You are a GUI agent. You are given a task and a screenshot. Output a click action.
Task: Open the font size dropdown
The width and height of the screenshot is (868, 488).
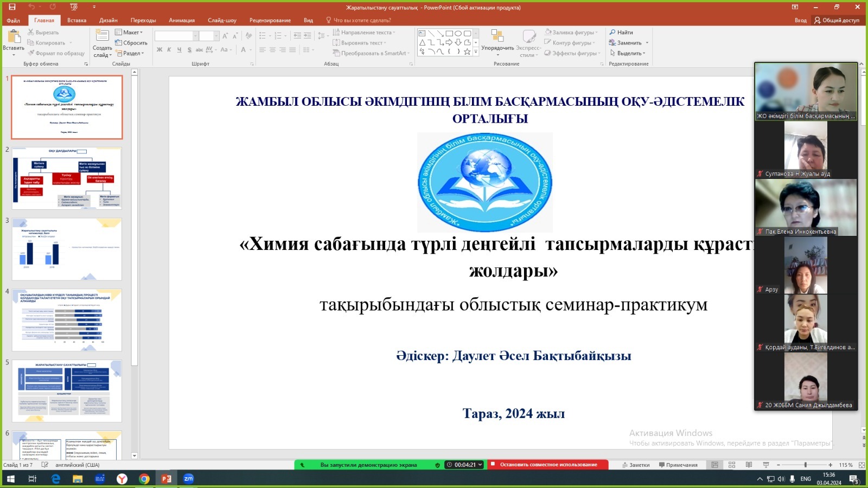216,36
